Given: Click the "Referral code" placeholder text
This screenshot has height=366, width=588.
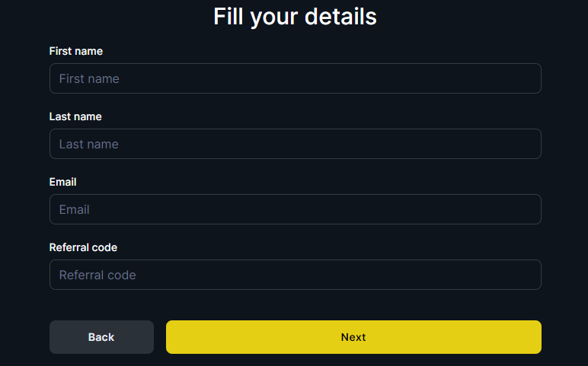Looking at the screenshot, I should click(97, 275).
